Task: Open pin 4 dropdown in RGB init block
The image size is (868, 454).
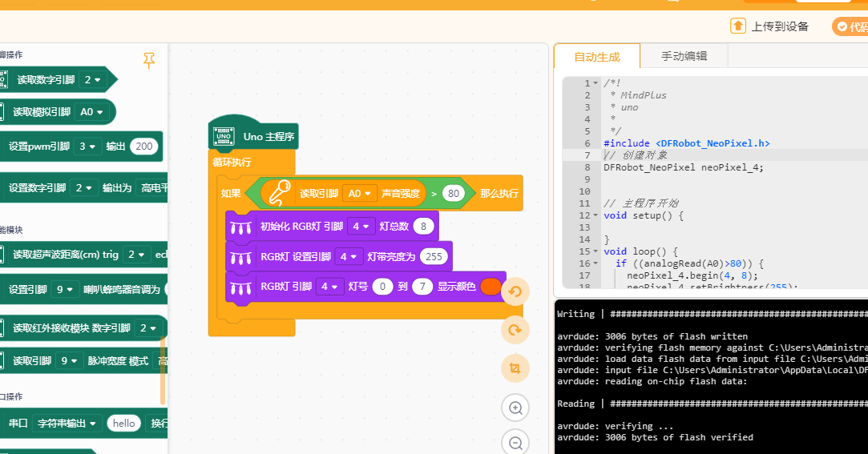Action: coord(361,226)
